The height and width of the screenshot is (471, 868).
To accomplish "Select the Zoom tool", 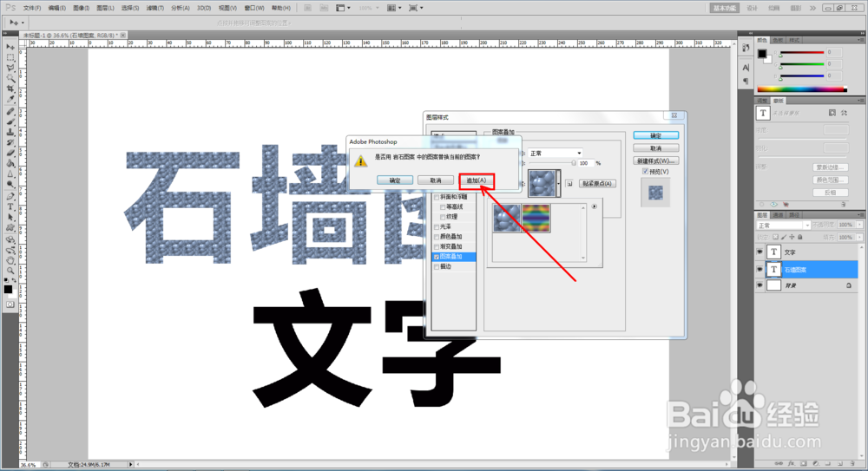I will tap(10, 271).
